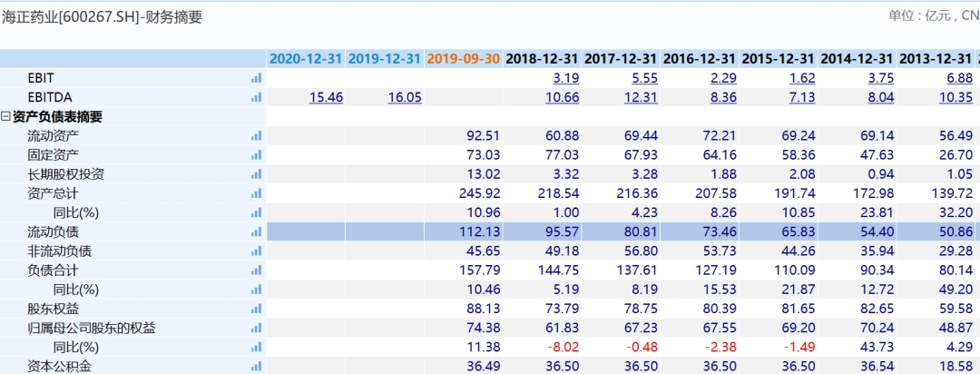
Task: Click the unit label 单位: 亿元
Action: [918, 15]
